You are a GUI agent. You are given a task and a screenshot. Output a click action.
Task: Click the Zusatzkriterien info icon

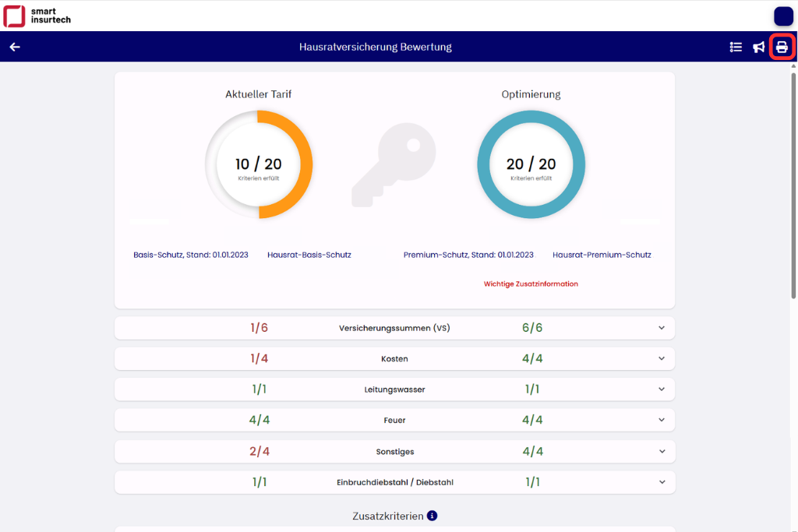click(433, 516)
